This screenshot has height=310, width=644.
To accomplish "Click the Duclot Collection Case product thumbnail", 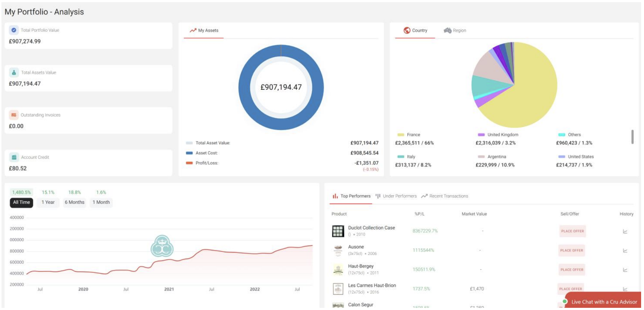I will coord(338,231).
